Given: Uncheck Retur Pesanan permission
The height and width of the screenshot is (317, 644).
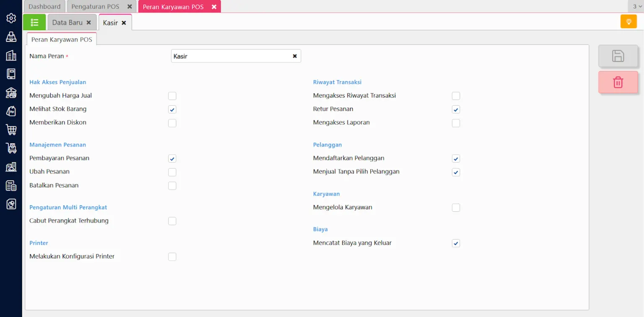Looking at the screenshot, I should tap(456, 110).
